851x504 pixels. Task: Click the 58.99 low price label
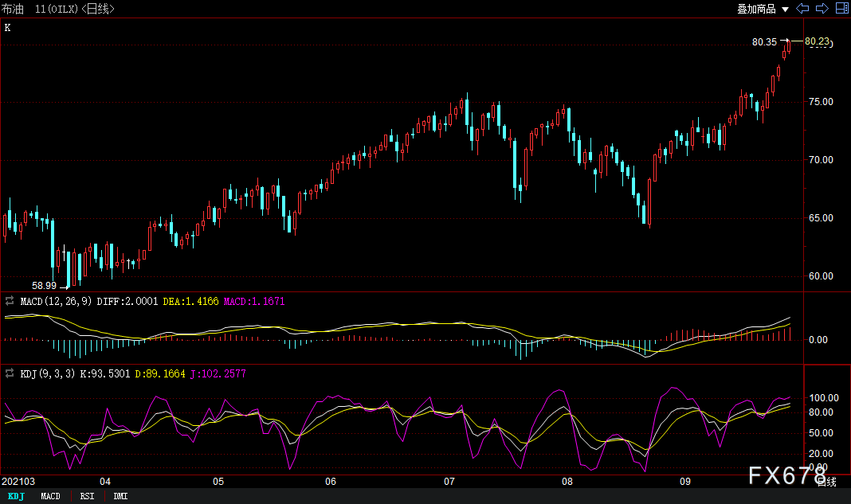(x=44, y=285)
